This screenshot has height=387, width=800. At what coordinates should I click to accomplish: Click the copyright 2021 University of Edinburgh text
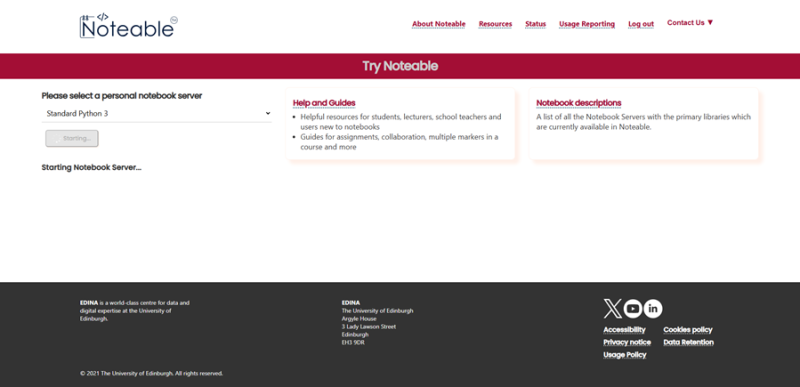[x=152, y=373]
